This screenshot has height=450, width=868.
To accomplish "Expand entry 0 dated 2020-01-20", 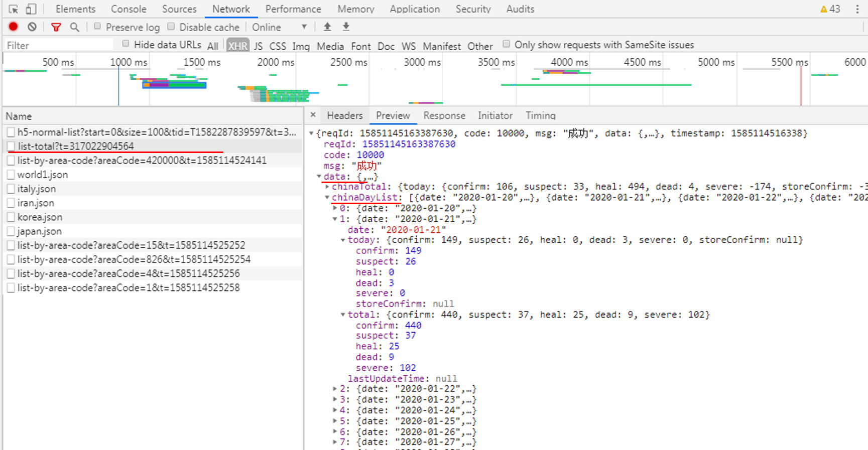I will (x=335, y=208).
